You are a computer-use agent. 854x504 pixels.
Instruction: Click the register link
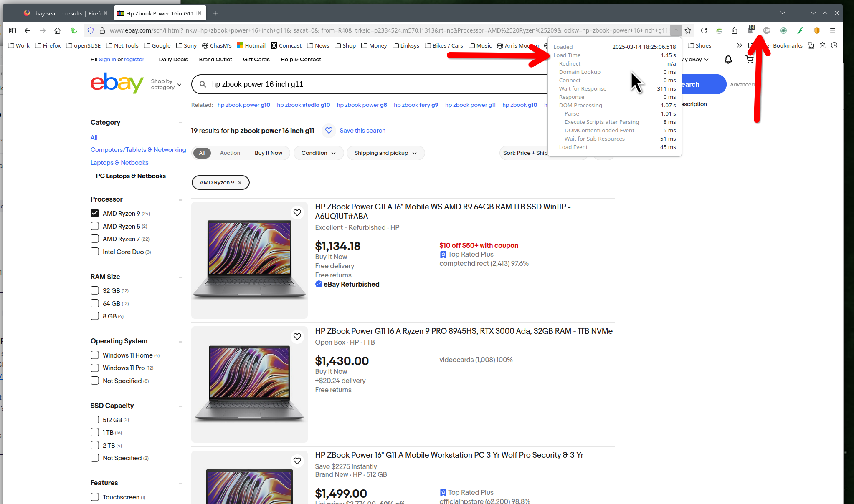click(134, 60)
